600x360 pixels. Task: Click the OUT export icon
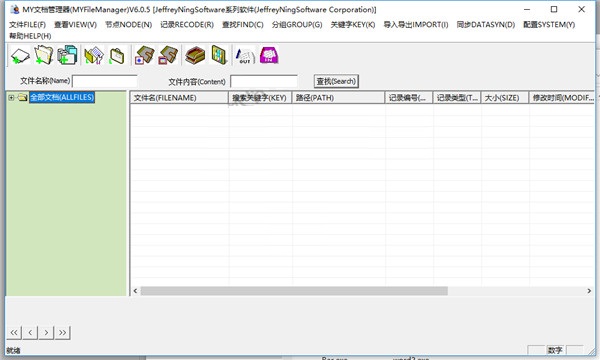pyautogui.click(x=245, y=55)
